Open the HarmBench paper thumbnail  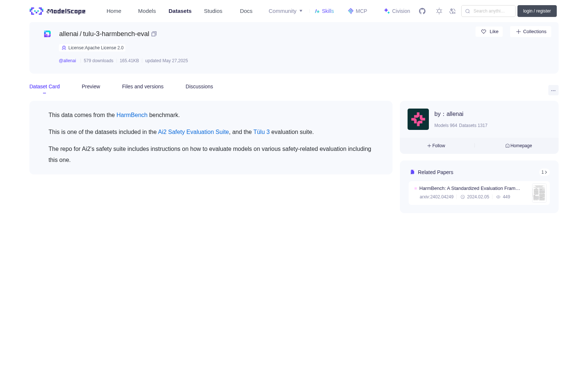point(539,193)
